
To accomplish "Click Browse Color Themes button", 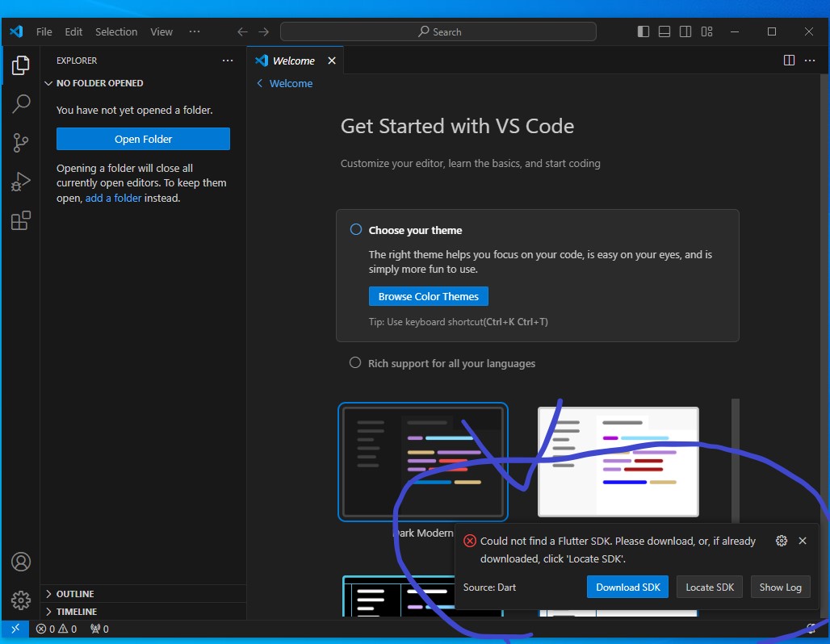I will pyautogui.click(x=428, y=296).
